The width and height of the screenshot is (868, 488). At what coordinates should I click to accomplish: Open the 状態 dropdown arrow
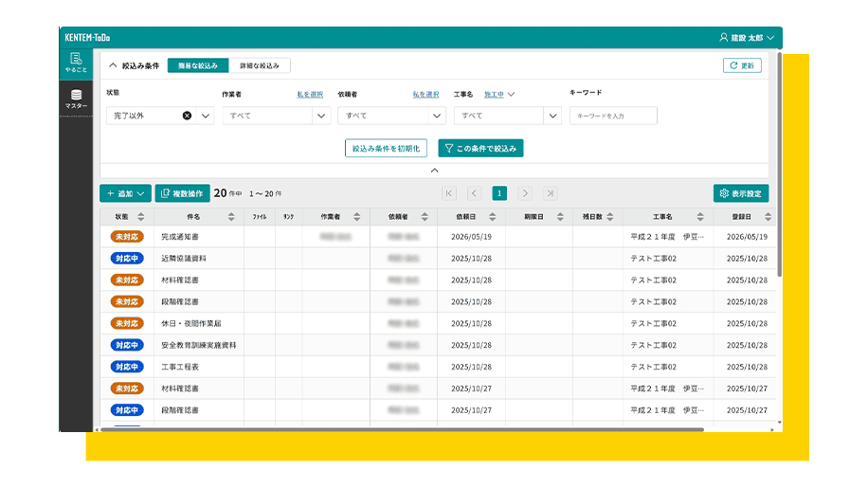pyautogui.click(x=206, y=116)
